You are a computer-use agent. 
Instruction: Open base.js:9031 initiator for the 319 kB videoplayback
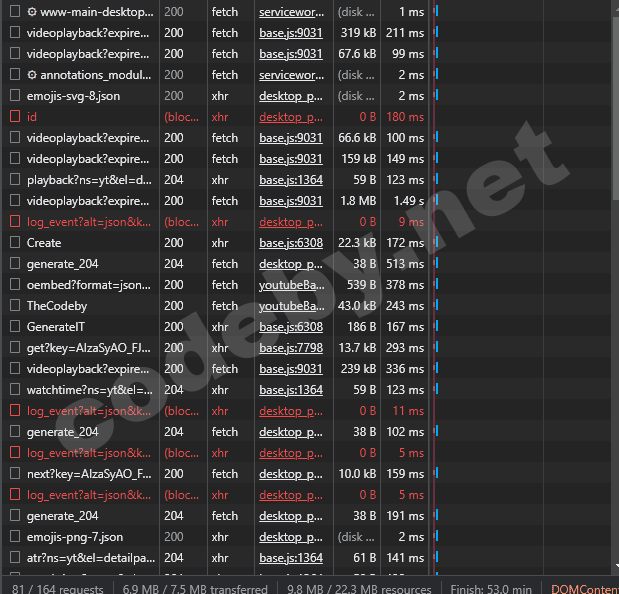(x=291, y=33)
